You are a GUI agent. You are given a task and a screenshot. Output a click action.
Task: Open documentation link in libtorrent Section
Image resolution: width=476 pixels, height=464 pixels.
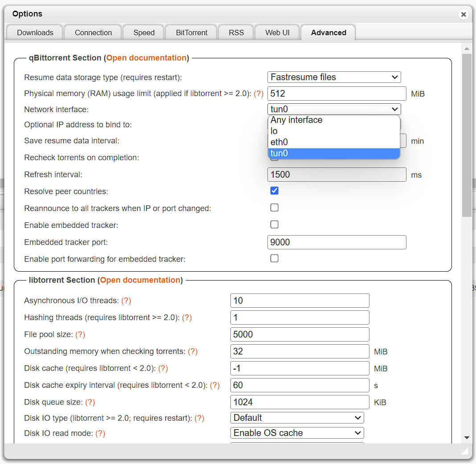click(140, 280)
